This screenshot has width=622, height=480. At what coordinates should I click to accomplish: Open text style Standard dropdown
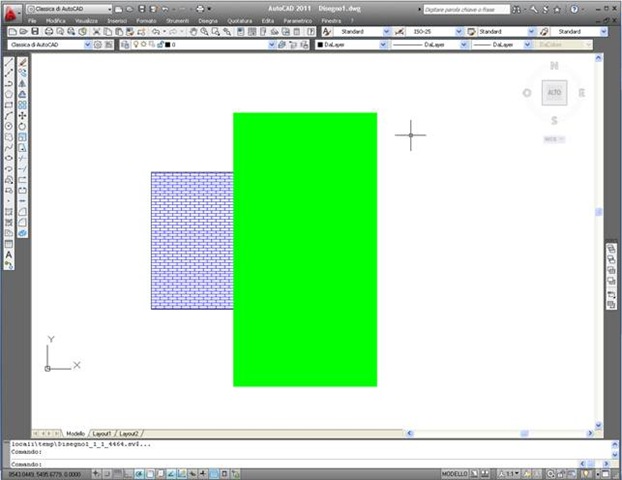pyautogui.click(x=386, y=31)
